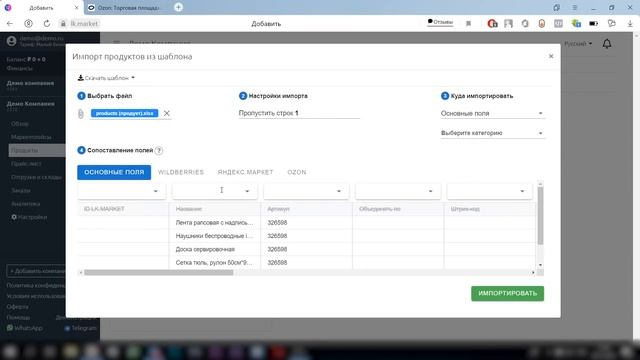
Task: Close the Добавить browser tab
Action: tap(77, 8)
